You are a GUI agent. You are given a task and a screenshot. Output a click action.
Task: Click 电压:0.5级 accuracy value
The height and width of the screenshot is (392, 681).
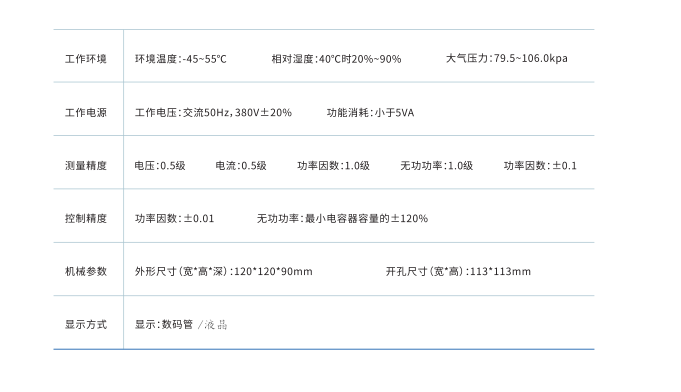(x=160, y=165)
